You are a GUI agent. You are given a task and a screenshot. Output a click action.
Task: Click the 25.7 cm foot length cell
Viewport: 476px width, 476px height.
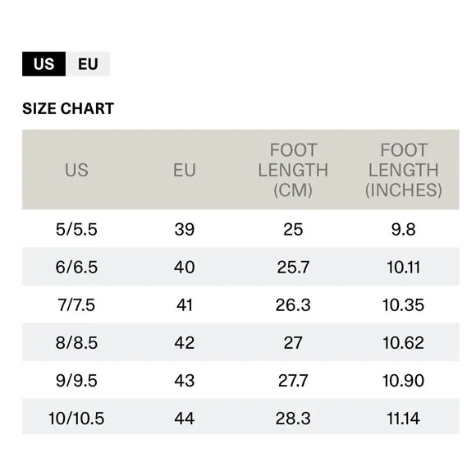coord(293,268)
